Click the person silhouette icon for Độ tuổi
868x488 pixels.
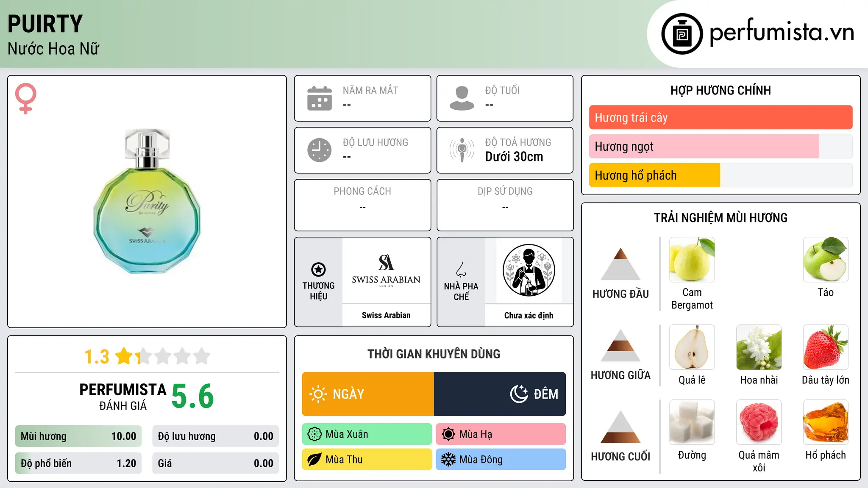[462, 98]
